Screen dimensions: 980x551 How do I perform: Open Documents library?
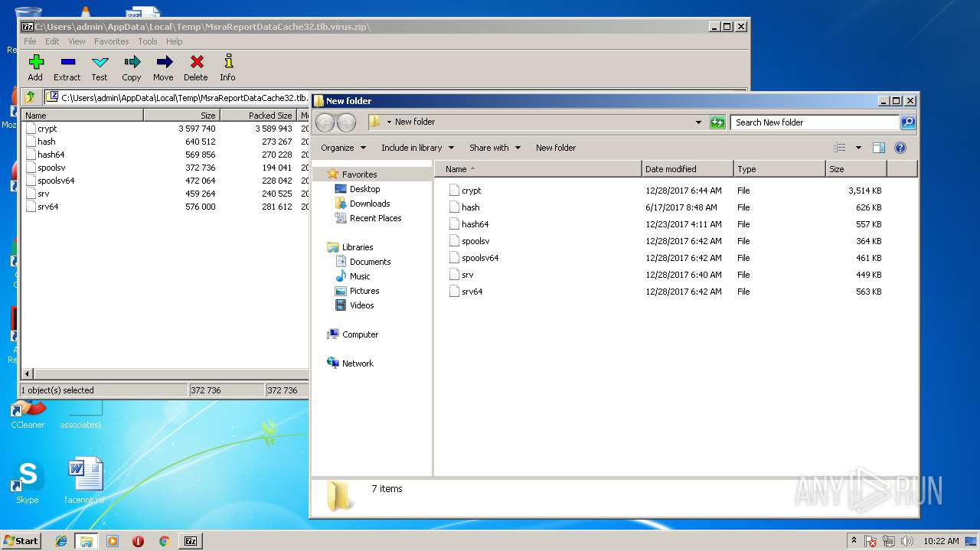370,262
